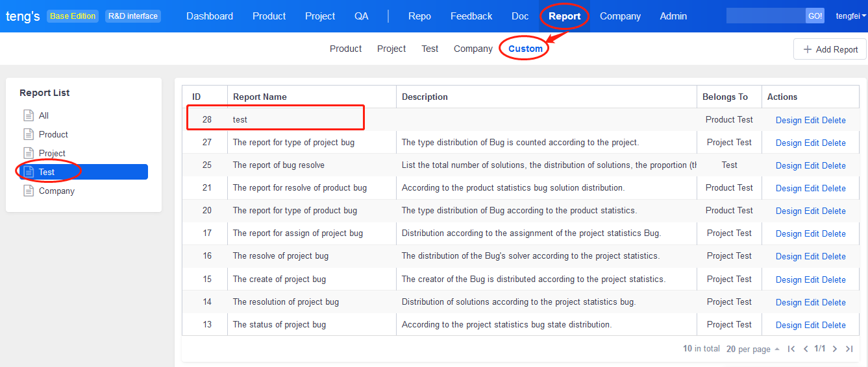868x367 pixels.
Task: Open the tengfei user menu
Action: (x=850, y=16)
